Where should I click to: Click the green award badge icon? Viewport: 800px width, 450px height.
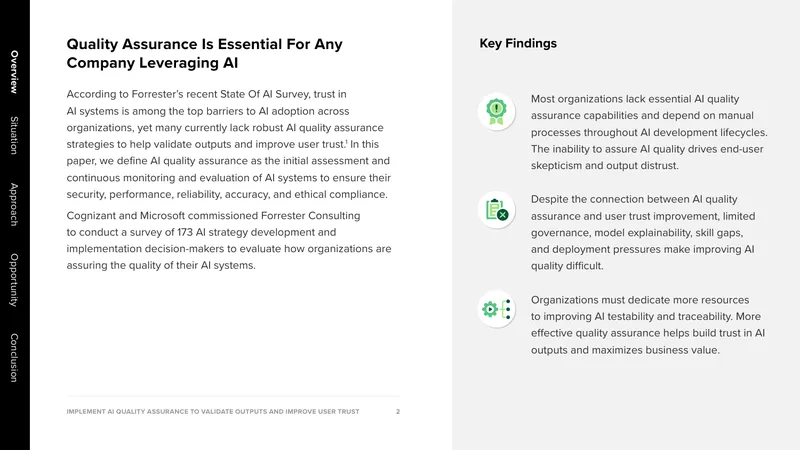pos(496,111)
